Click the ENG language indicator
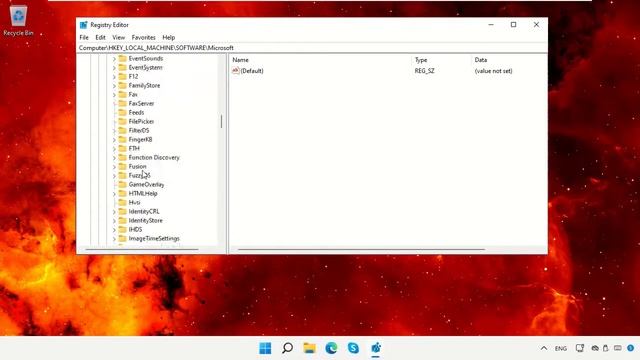The width and height of the screenshot is (640, 360). [561, 349]
